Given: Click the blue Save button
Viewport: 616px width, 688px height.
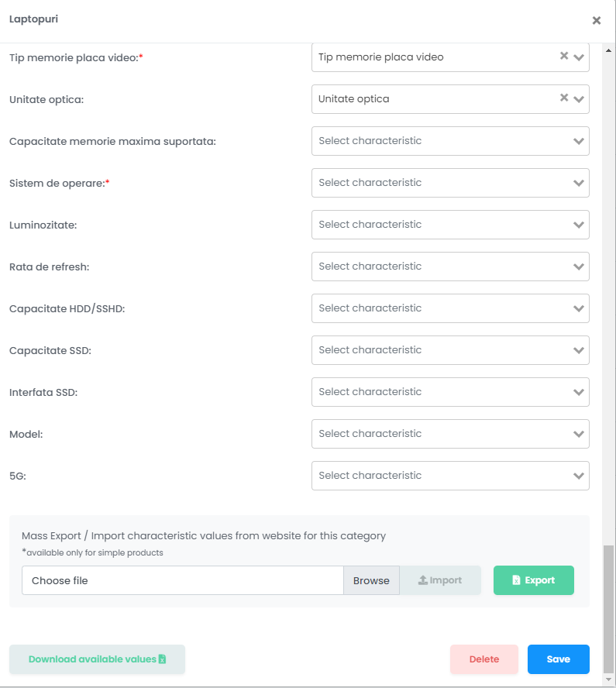Looking at the screenshot, I should 558,659.
